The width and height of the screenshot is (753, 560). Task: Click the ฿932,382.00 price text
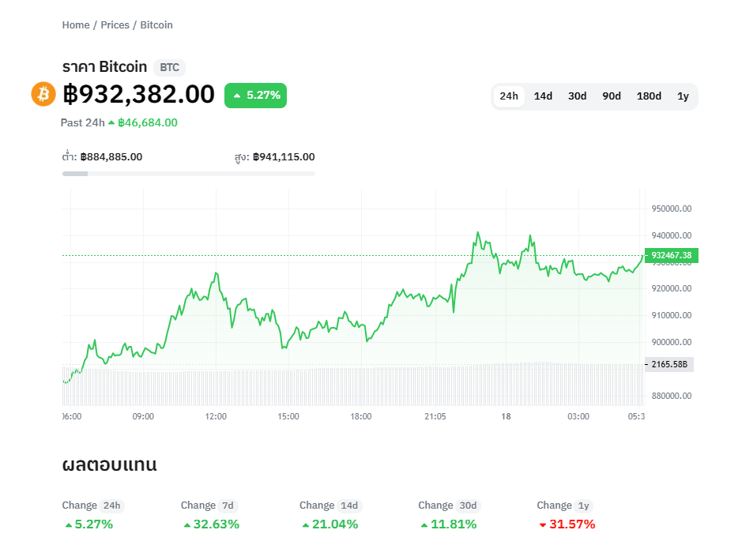point(139,94)
